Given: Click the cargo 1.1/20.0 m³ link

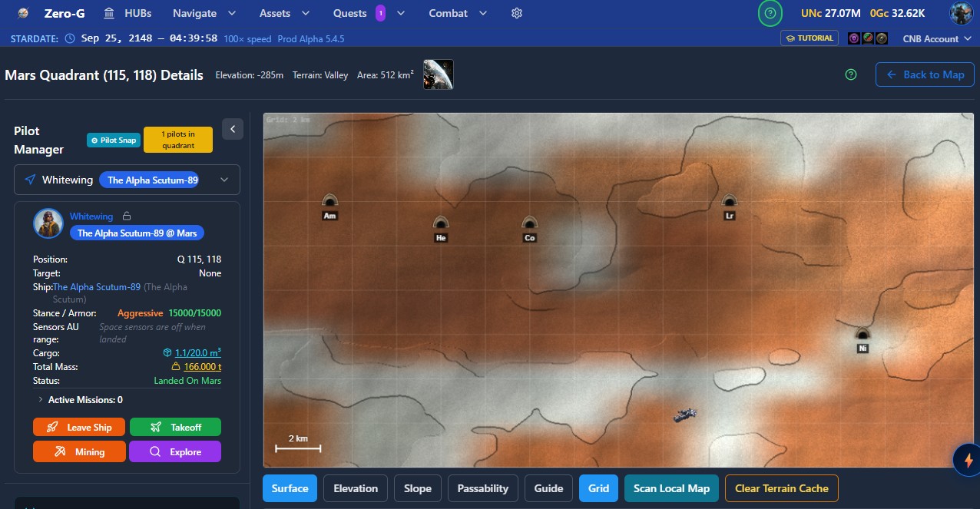Looking at the screenshot, I should (x=198, y=353).
